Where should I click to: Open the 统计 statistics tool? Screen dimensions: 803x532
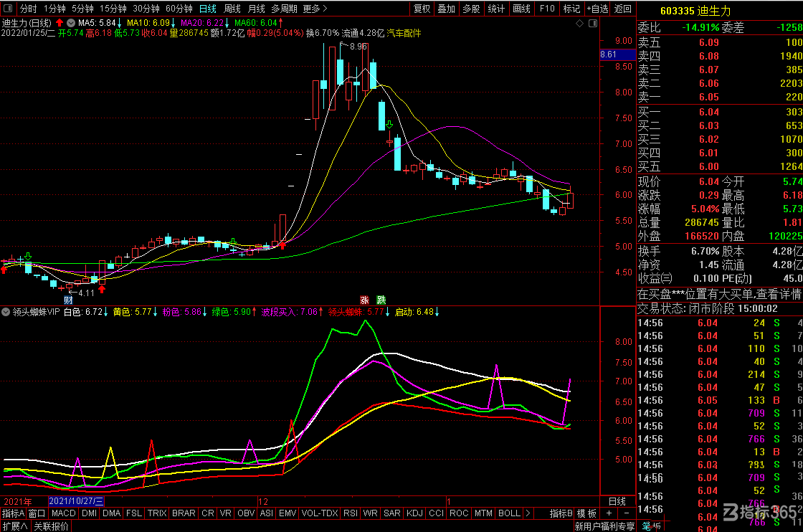pos(496,9)
